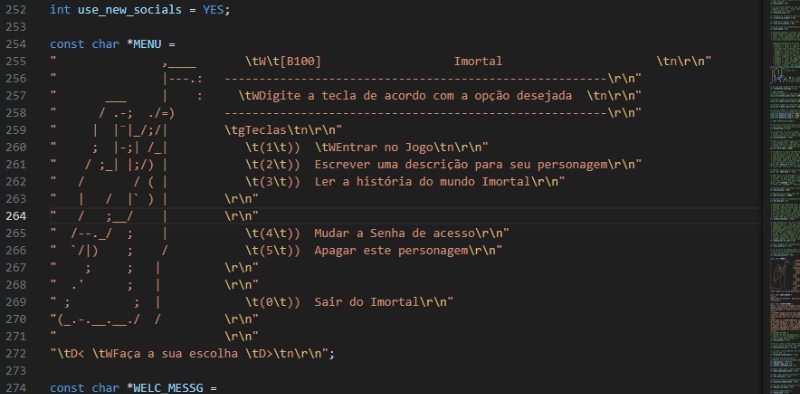This screenshot has height=394, width=800.
Task: Click the code minimap preview on the right
Action: (x=785, y=197)
